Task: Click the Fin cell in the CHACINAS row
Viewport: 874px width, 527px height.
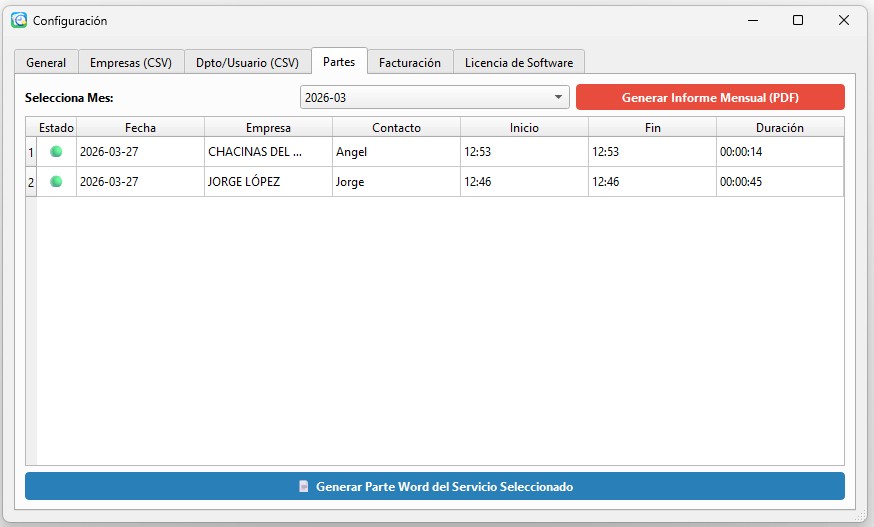Action: [652, 152]
